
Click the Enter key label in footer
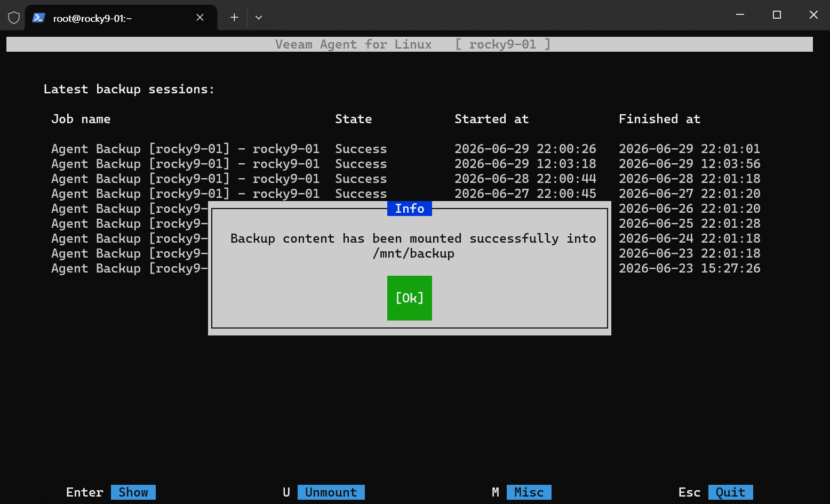click(85, 492)
